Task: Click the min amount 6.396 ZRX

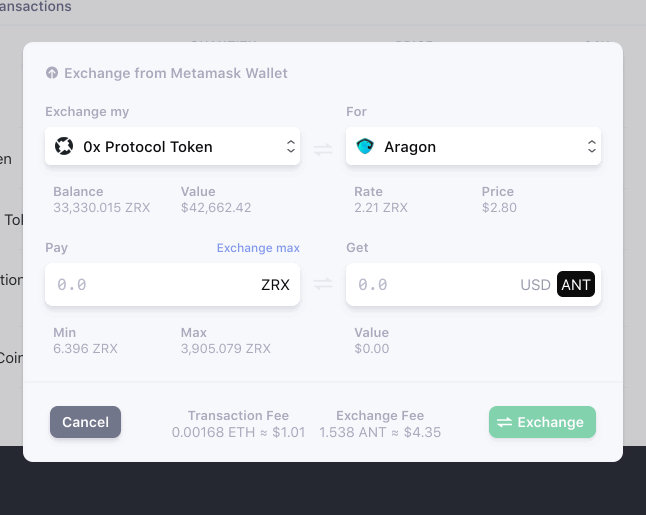Action: (x=85, y=349)
